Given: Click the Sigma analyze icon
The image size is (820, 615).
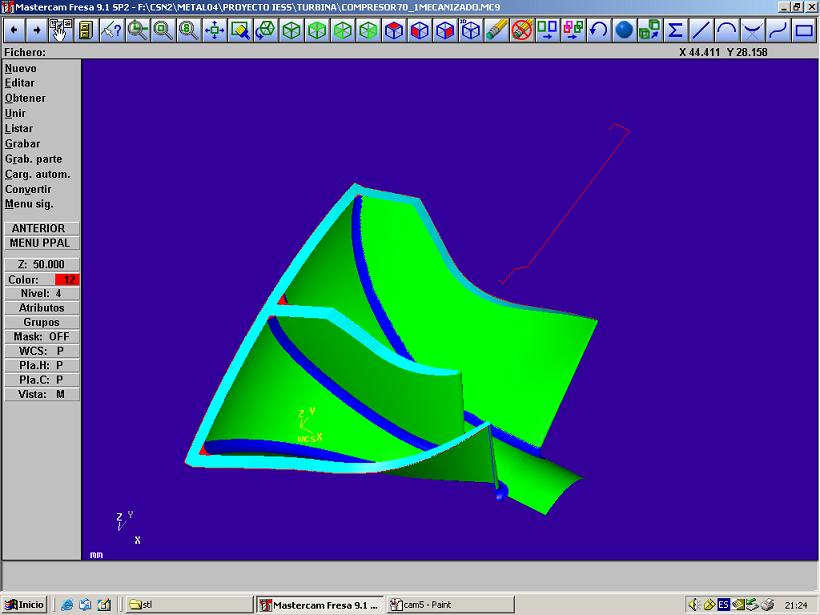Looking at the screenshot, I should 676,30.
